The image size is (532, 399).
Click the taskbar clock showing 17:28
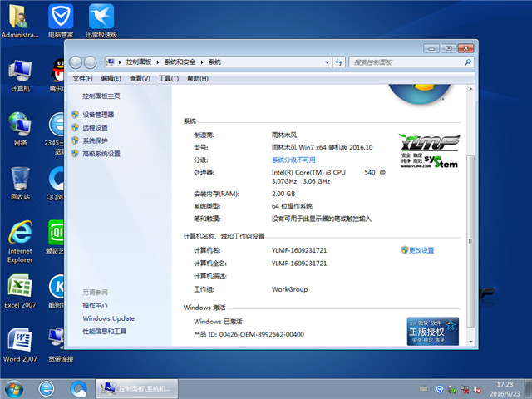point(505,389)
